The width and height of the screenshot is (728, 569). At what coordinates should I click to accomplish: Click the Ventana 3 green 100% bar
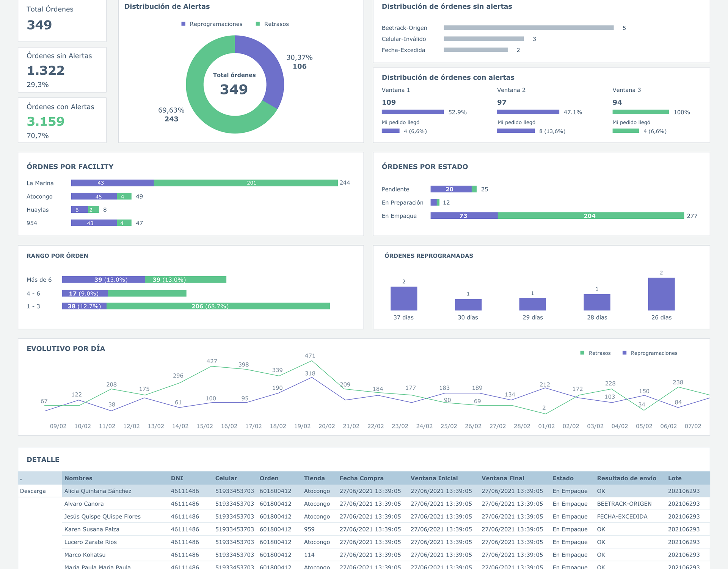(641, 112)
